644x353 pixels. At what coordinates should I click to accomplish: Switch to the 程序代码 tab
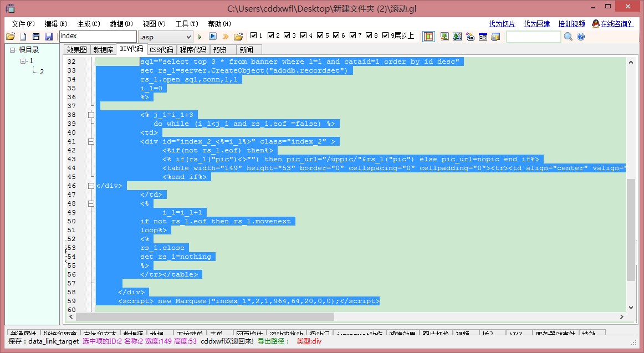coord(193,50)
